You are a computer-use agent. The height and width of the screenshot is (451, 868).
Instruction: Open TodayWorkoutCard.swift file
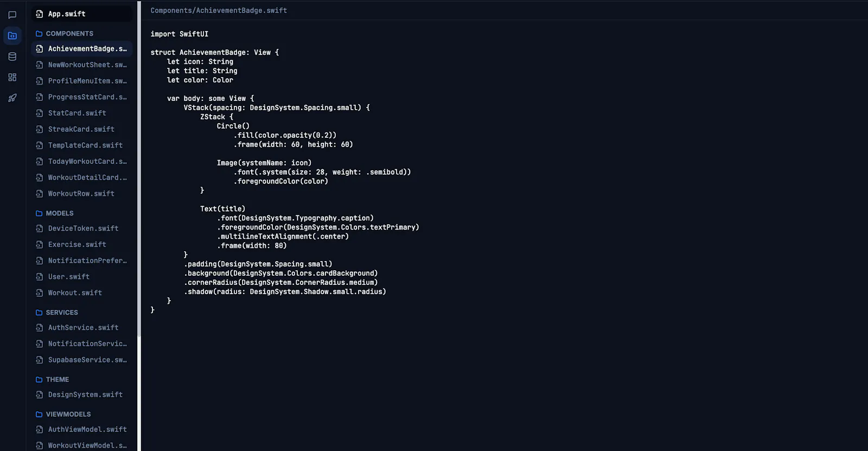point(81,161)
